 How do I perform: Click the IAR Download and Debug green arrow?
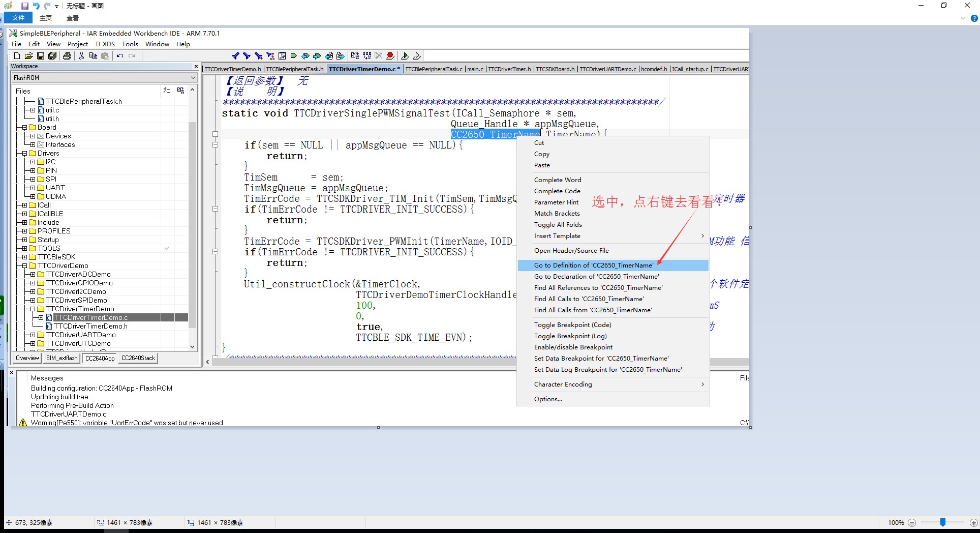click(405, 56)
